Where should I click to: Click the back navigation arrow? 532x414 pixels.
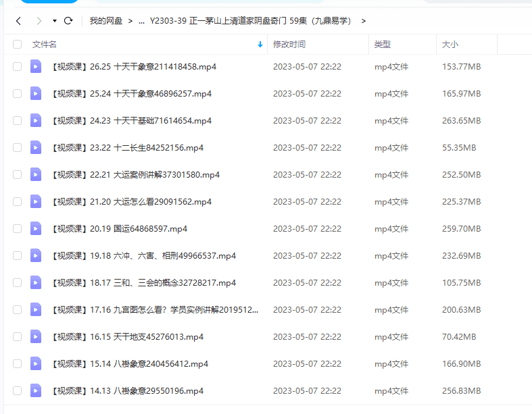pyautogui.click(x=18, y=21)
